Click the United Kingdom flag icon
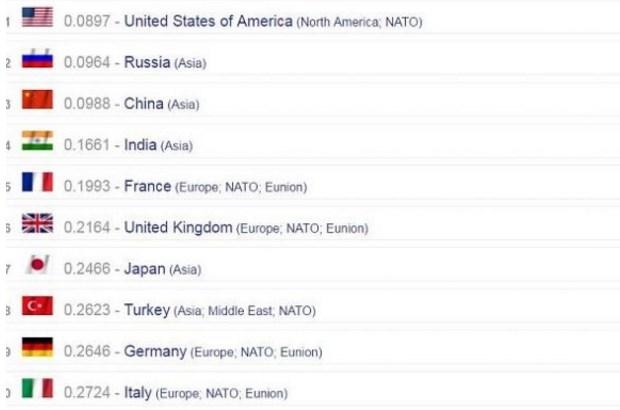Screen dimensions: 620x410 pyautogui.click(x=37, y=224)
